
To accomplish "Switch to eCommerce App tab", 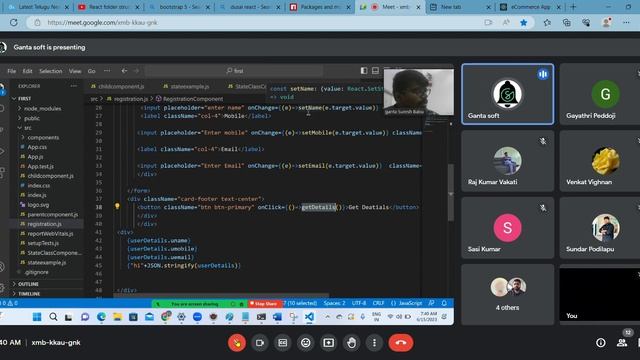I will [x=531, y=7].
